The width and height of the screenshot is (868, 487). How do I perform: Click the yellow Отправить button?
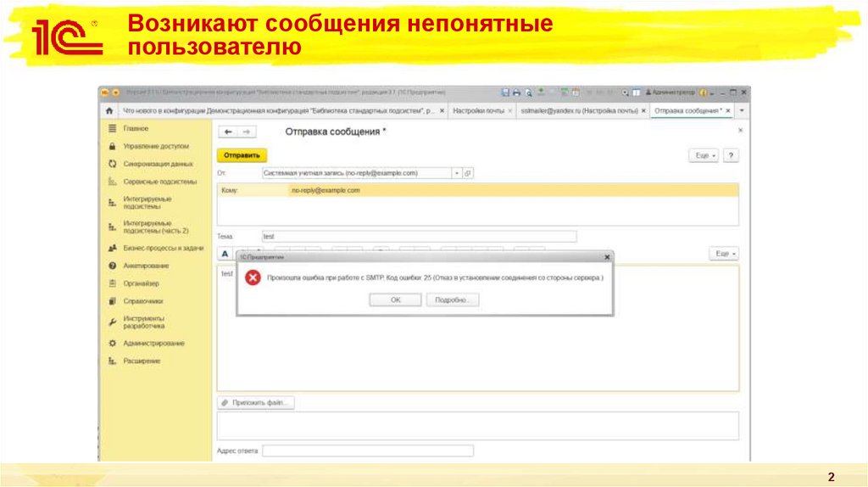pyautogui.click(x=242, y=155)
